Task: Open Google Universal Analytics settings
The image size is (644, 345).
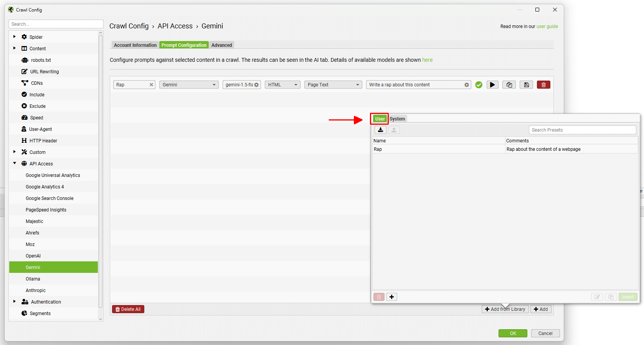Action: click(53, 175)
